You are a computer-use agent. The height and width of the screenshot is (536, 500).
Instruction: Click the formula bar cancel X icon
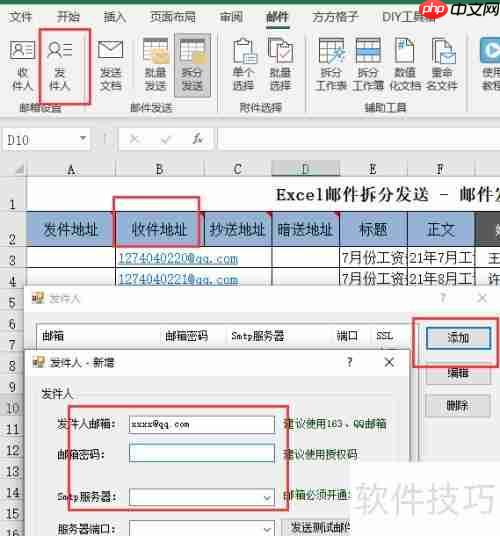134,139
